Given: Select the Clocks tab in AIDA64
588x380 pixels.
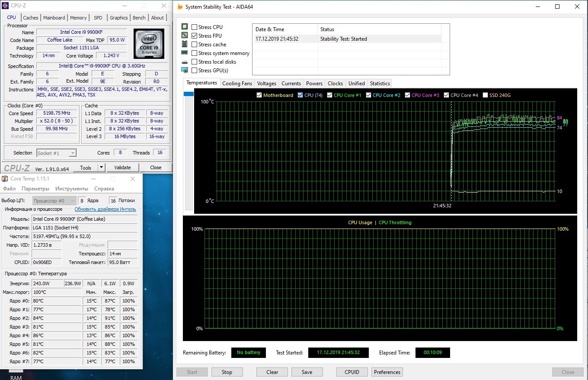Looking at the screenshot, I should [335, 84].
